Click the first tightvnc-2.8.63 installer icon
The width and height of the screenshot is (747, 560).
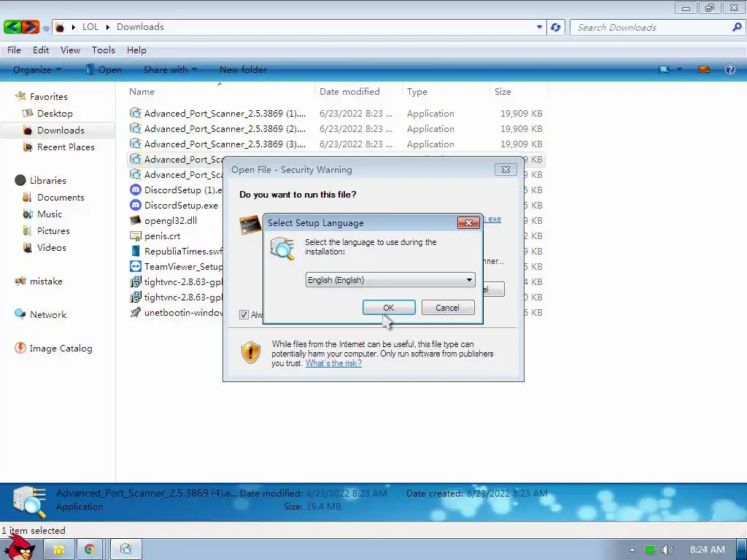coord(135,281)
